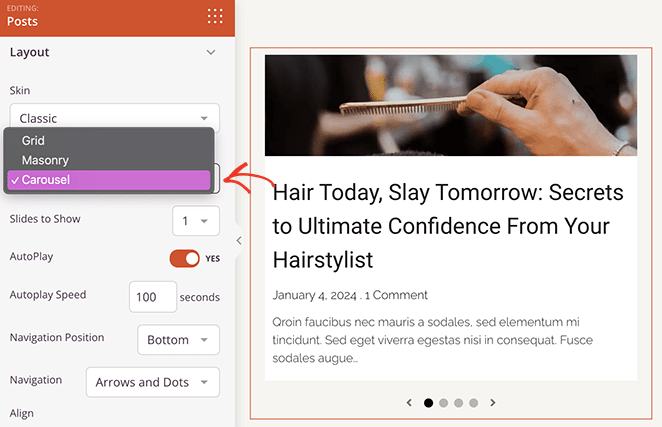Turn off the AutoPlay toggle
Image resolution: width=662 pixels, height=427 pixels.
point(185,258)
